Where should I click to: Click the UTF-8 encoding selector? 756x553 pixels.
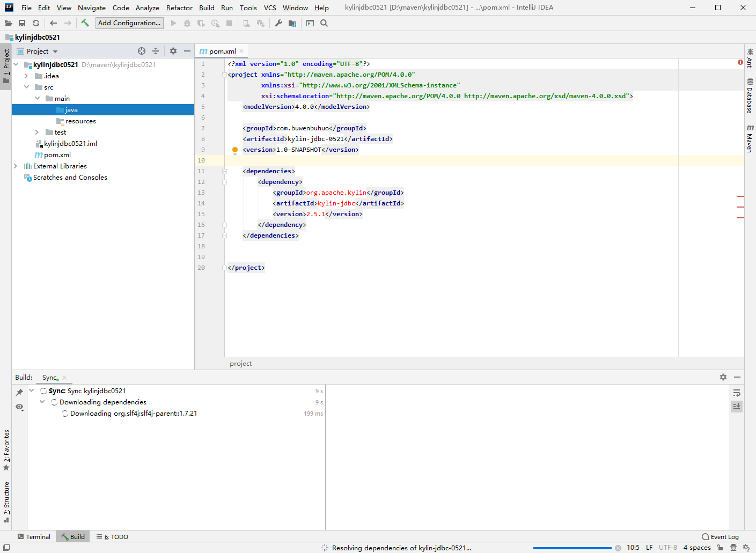[x=668, y=548]
